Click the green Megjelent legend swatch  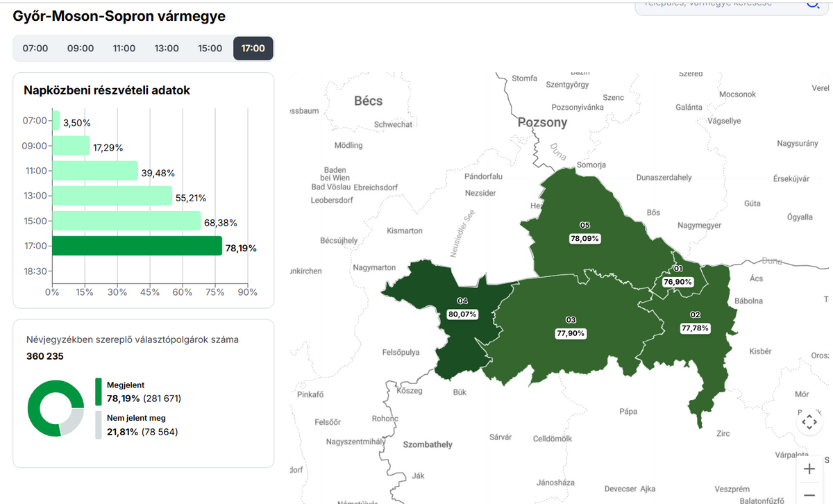[x=99, y=392]
